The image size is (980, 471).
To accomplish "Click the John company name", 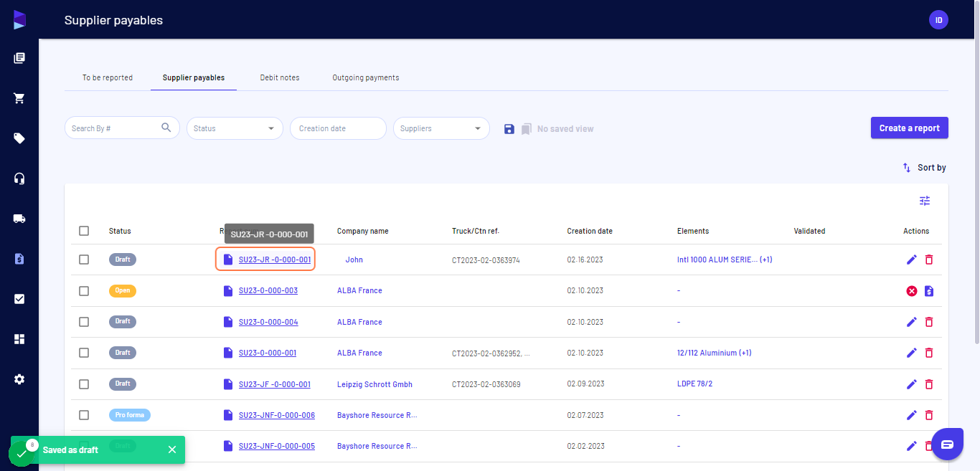I will click(354, 260).
